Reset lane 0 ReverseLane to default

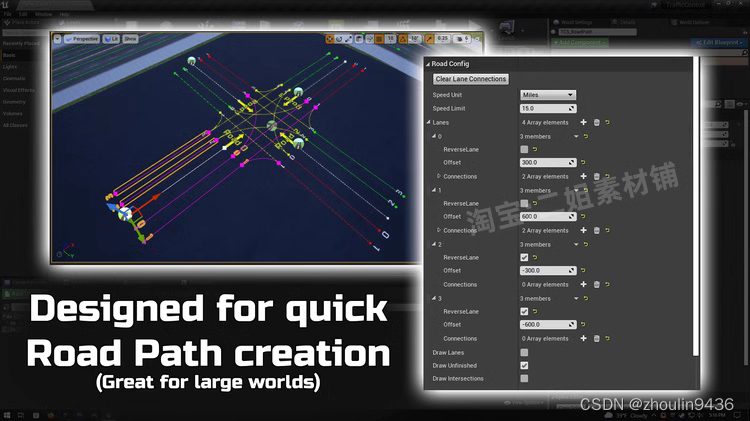point(535,149)
